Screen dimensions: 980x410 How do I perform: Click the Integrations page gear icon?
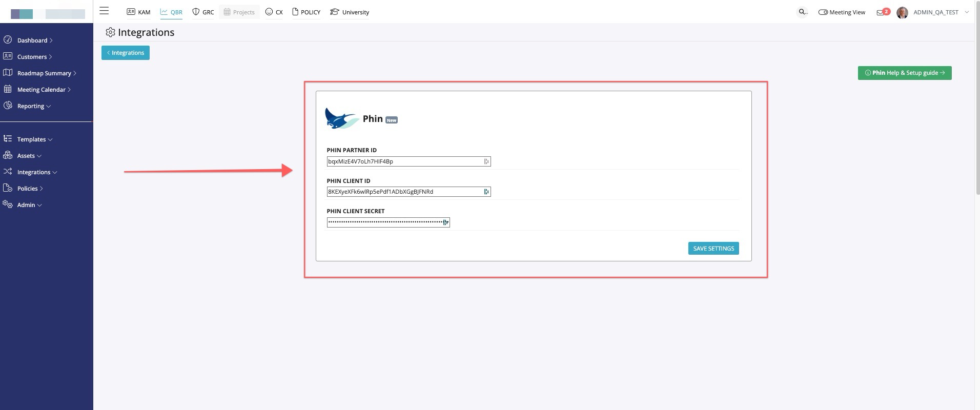[110, 32]
